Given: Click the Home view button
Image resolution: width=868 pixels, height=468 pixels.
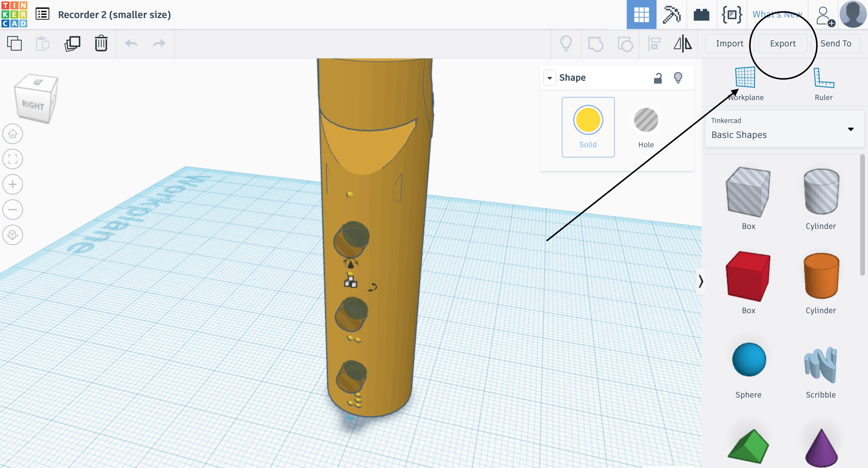Looking at the screenshot, I should (x=13, y=134).
